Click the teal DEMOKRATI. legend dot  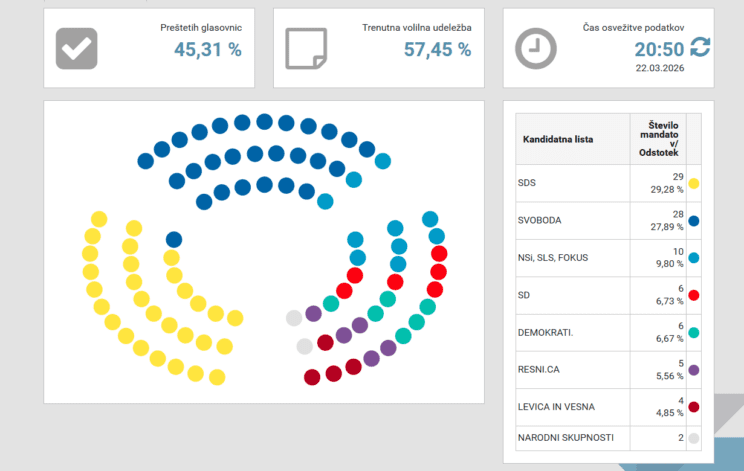(x=694, y=333)
